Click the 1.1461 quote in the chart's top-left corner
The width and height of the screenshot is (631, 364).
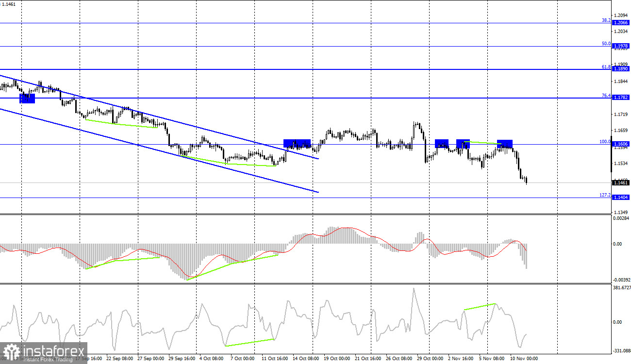[8, 4]
